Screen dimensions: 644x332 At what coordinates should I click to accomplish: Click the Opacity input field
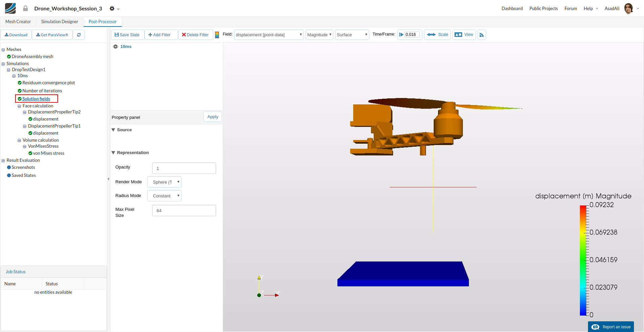coord(184,169)
